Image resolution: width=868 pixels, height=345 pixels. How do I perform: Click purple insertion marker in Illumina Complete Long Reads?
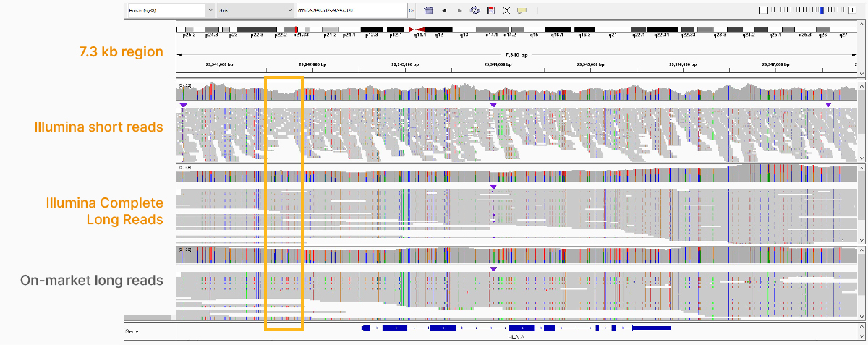click(x=493, y=188)
